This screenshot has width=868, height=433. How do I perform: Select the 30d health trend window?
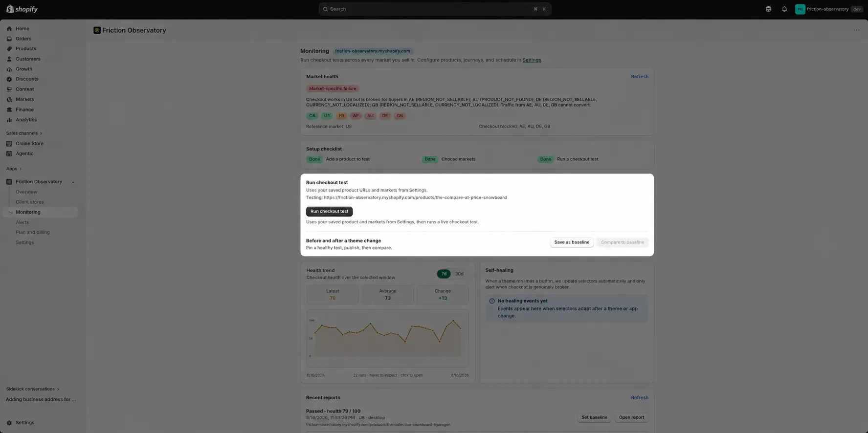pyautogui.click(x=459, y=274)
